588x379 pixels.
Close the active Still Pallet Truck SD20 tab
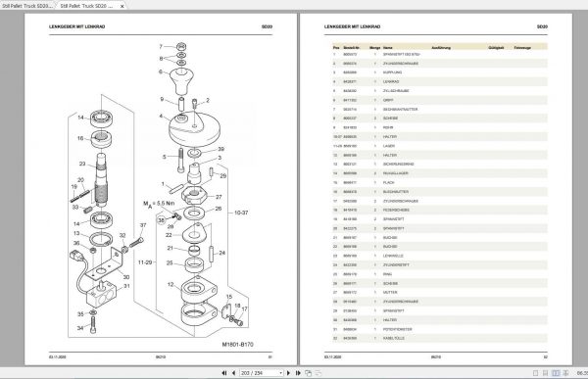click(x=122, y=7)
